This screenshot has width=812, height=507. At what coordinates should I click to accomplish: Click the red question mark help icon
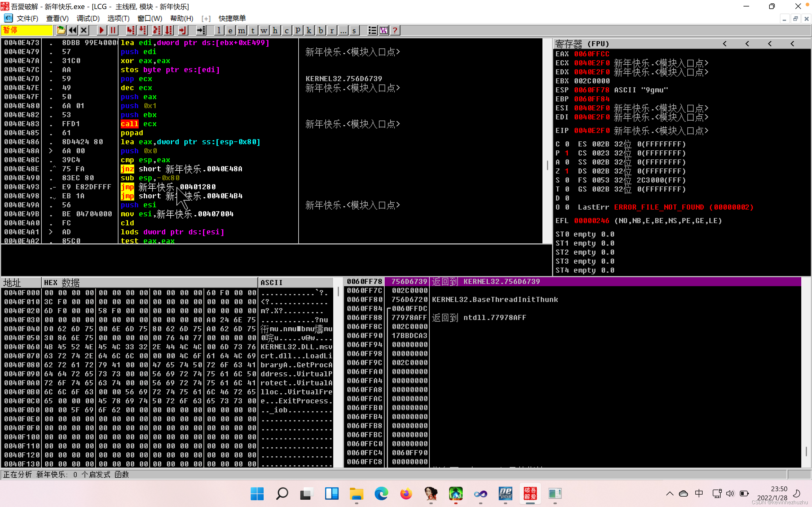tap(395, 30)
